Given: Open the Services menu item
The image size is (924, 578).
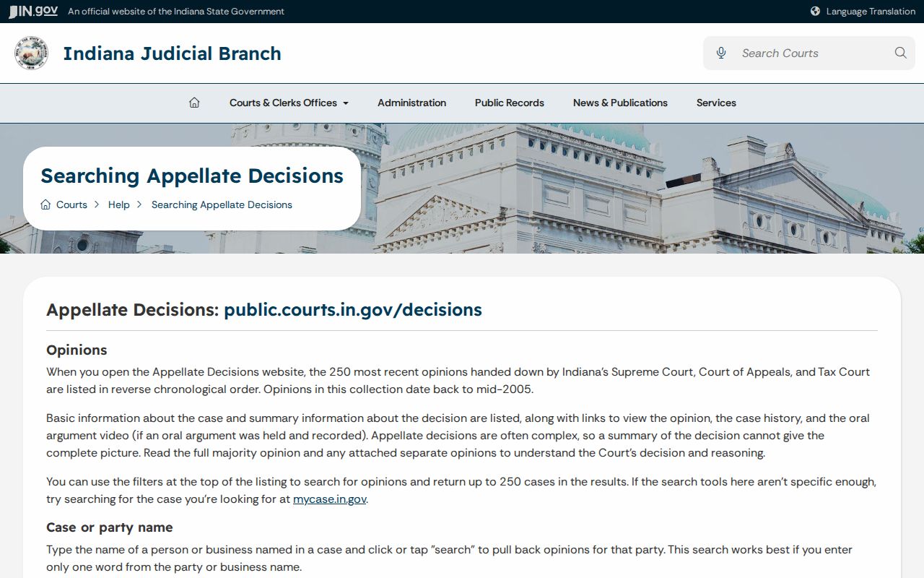Looking at the screenshot, I should 716,103.
